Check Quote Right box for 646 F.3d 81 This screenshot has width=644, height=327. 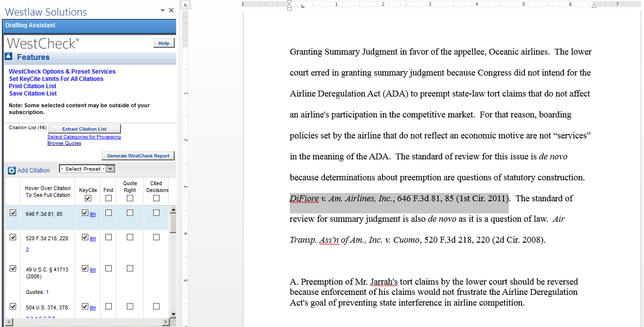[x=130, y=212]
